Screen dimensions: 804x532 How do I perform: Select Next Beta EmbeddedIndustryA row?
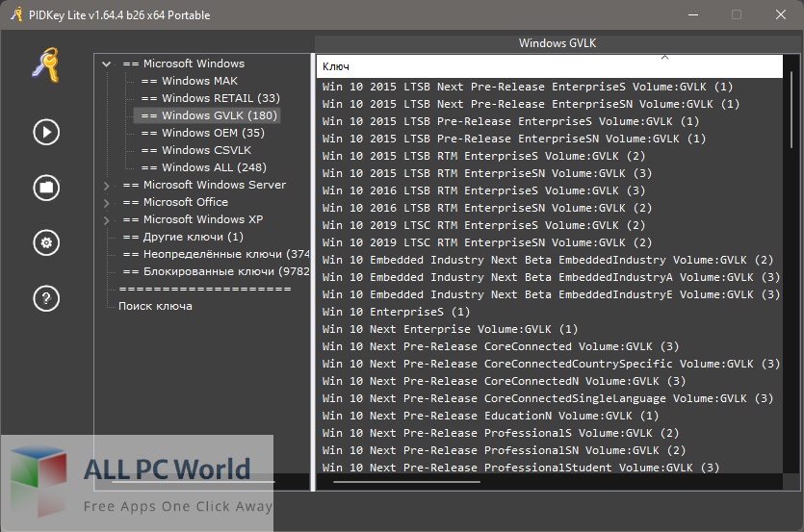coord(551,278)
